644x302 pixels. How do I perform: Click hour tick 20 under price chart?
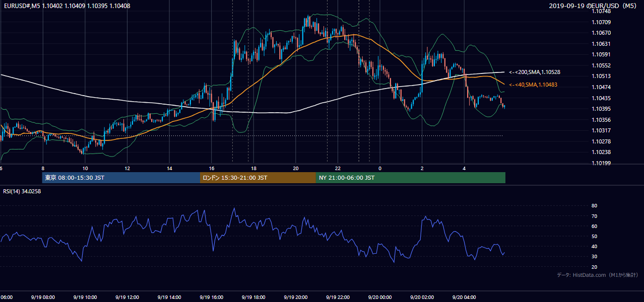click(x=296, y=168)
